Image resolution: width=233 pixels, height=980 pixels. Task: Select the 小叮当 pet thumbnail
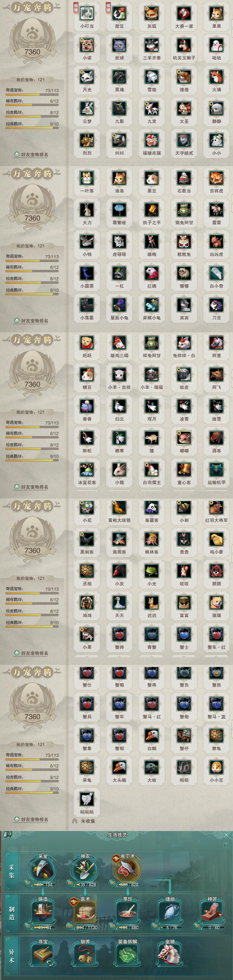(87, 13)
